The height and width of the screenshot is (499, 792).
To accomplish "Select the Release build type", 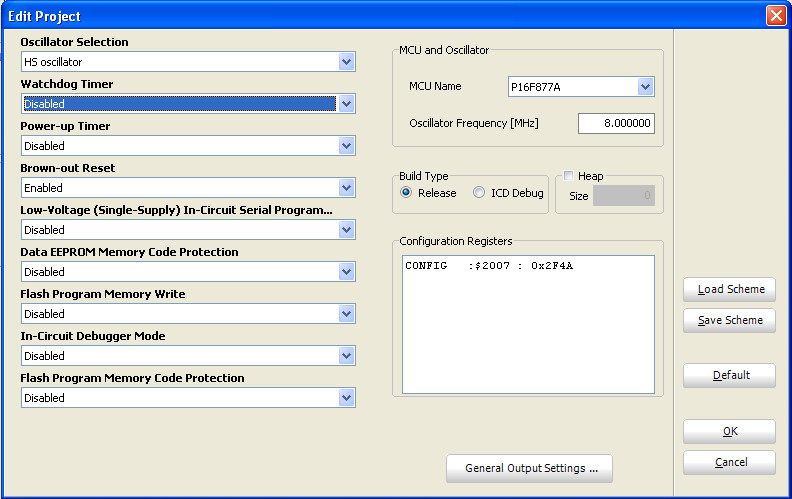I will 407,193.
